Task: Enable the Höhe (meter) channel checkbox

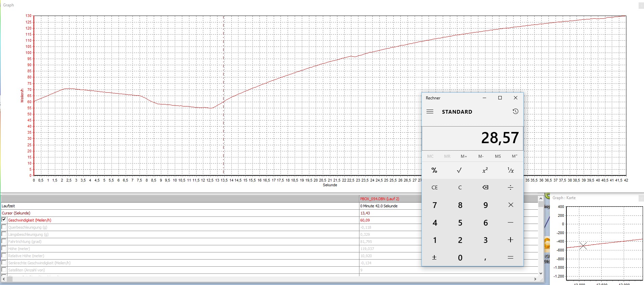Action: 4,248
